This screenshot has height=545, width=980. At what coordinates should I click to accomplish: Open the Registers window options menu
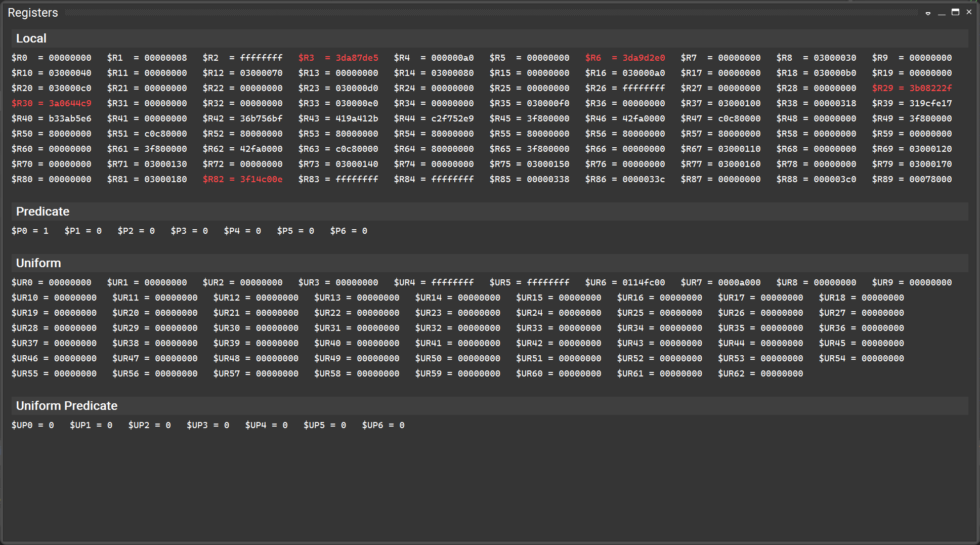click(928, 12)
